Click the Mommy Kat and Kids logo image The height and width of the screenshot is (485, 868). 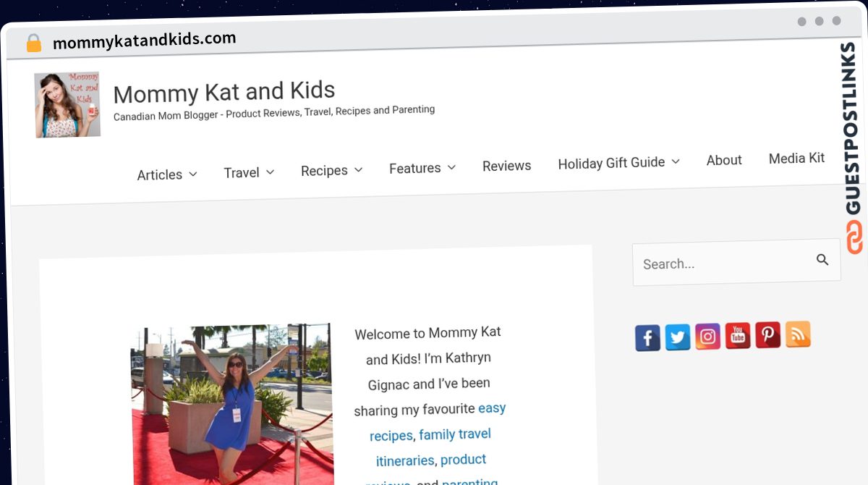[x=67, y=104]
